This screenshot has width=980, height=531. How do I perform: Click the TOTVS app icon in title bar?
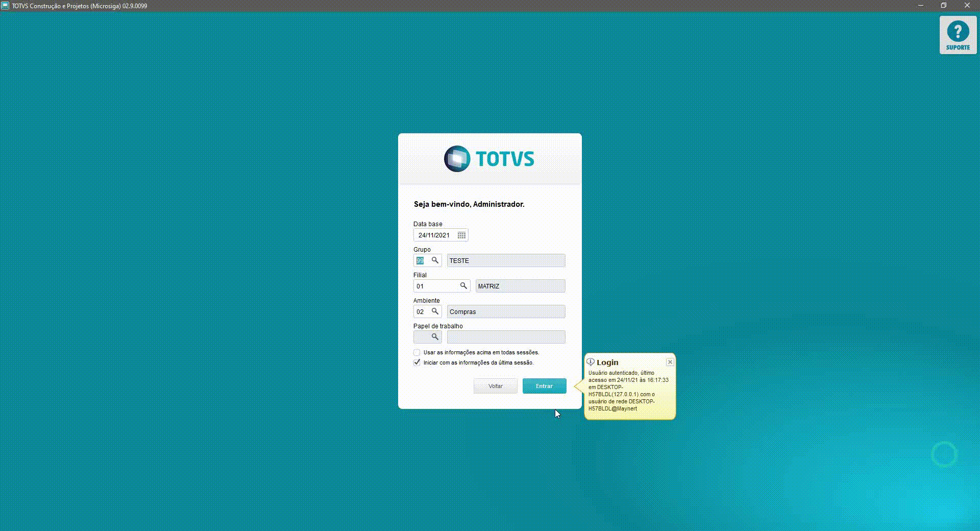5,6
